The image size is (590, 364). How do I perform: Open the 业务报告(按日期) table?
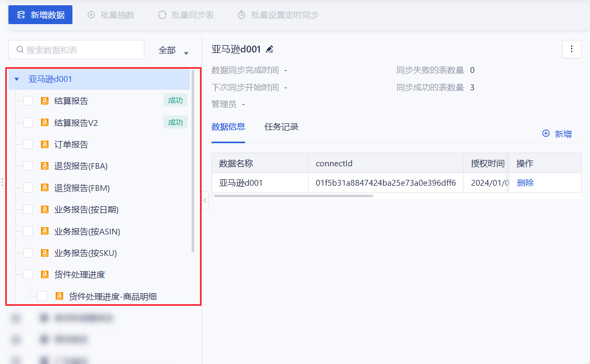pyautogui.click(x=87, y=209)
